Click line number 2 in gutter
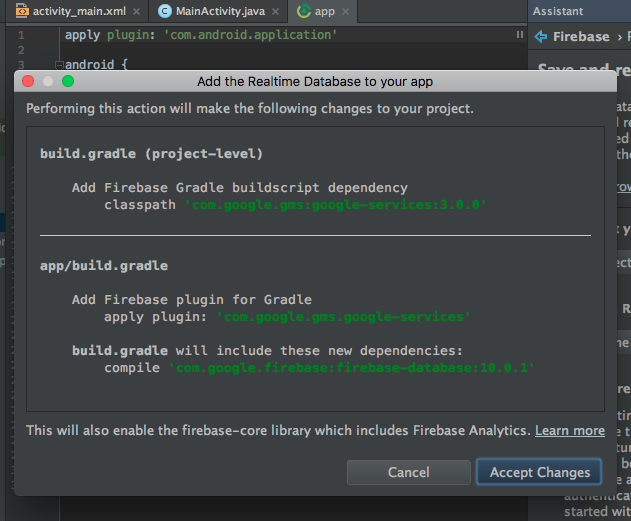The image size is (631, 521). coord(21,50)
